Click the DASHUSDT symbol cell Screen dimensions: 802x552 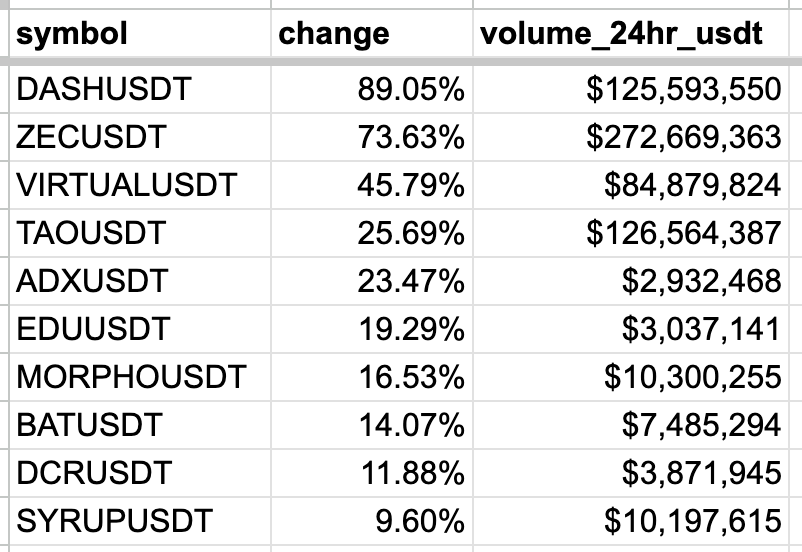tap(103, 90)
